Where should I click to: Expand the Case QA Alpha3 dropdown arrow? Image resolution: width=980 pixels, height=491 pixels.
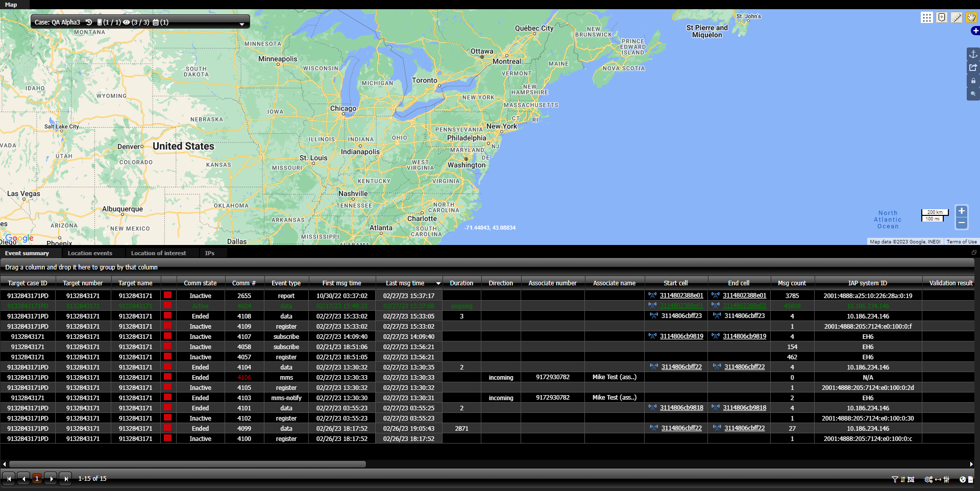point(241,24)
